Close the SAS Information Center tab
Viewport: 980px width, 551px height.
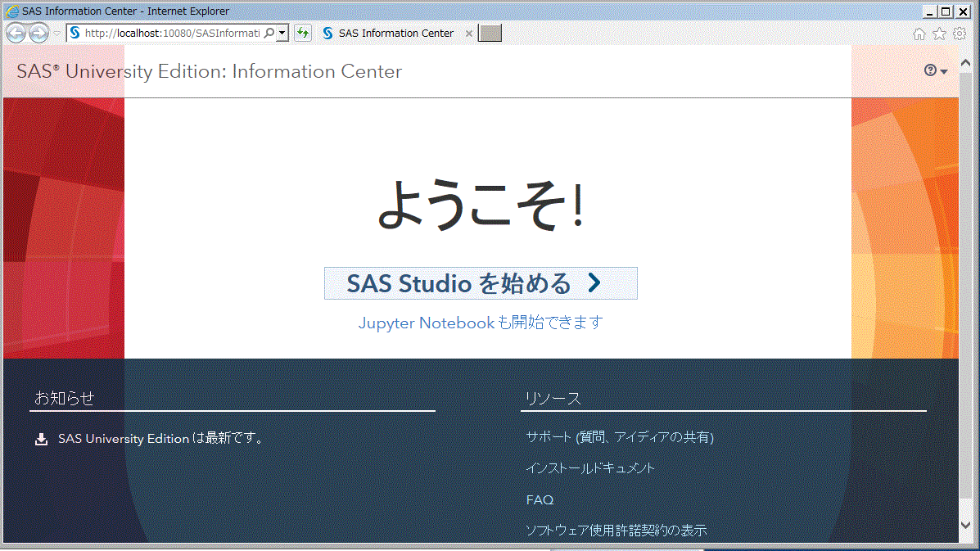469,33
